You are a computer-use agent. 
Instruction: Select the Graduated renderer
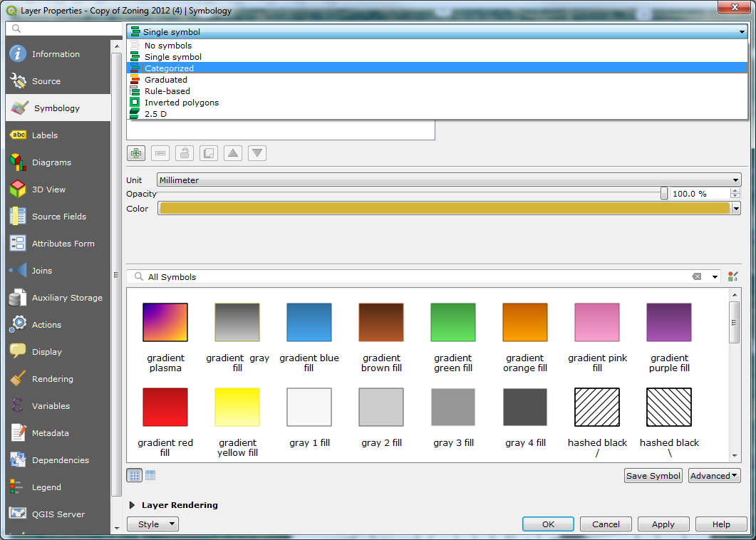437,80
